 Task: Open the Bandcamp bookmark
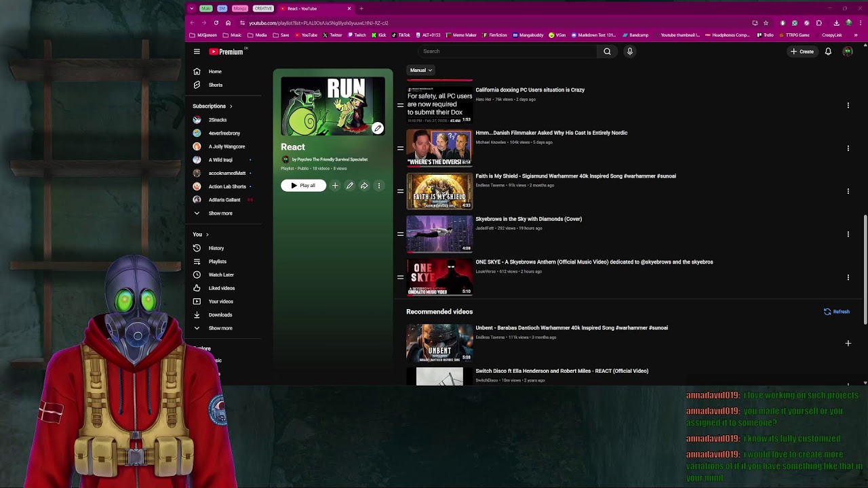pyautogui.click(x=635, y=35)
